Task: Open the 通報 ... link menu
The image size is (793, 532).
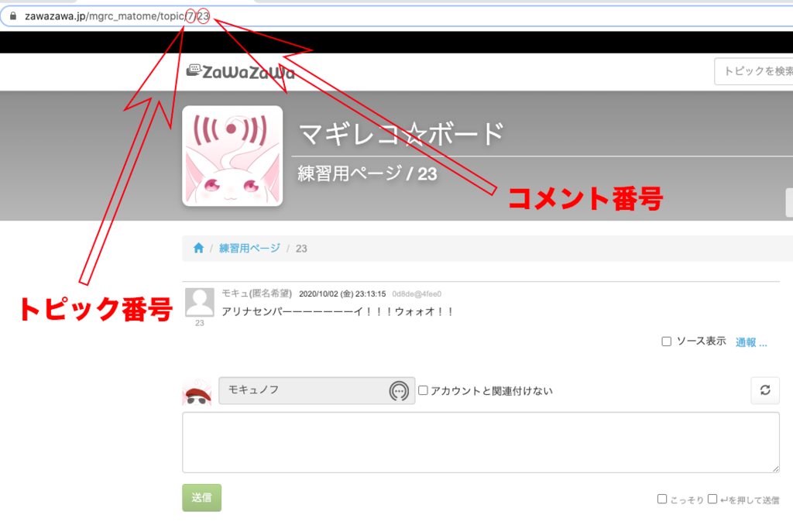Action: [x=750, y=342]
